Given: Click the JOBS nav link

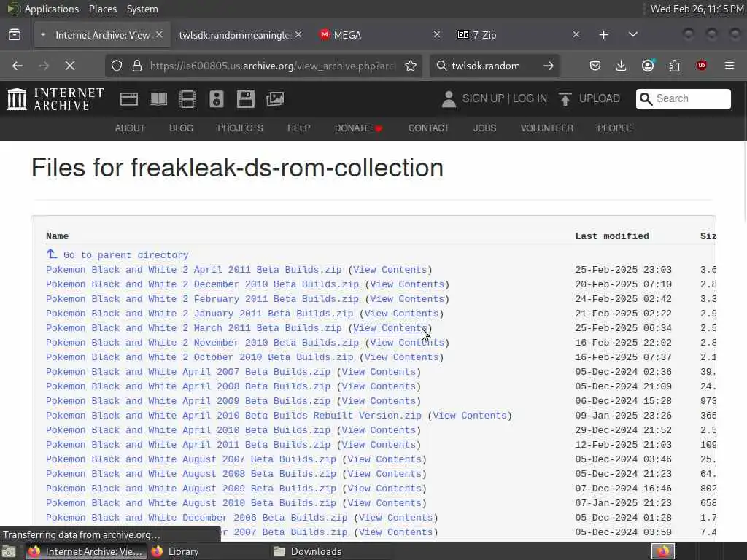Looking at the screenshot, I should (485, 128).
